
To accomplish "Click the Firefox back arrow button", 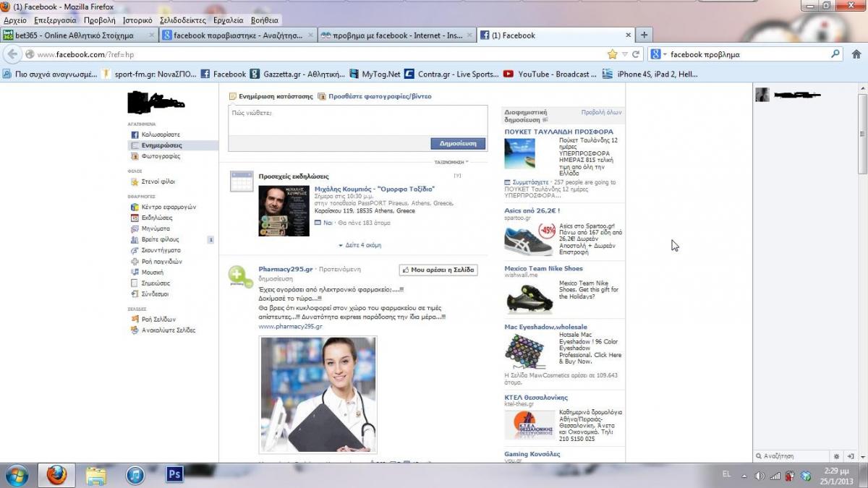I will tap(12, 54).
